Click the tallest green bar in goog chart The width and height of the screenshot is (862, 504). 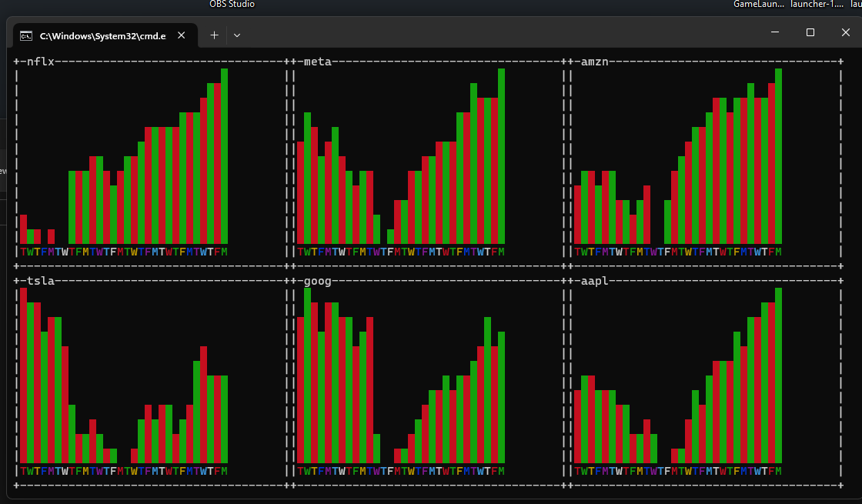[307, 375]
